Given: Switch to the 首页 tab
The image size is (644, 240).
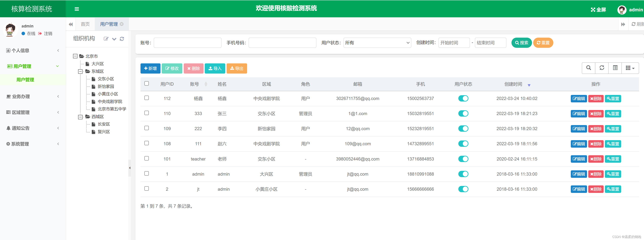Looking at the screenshot, I should (85, 24).
